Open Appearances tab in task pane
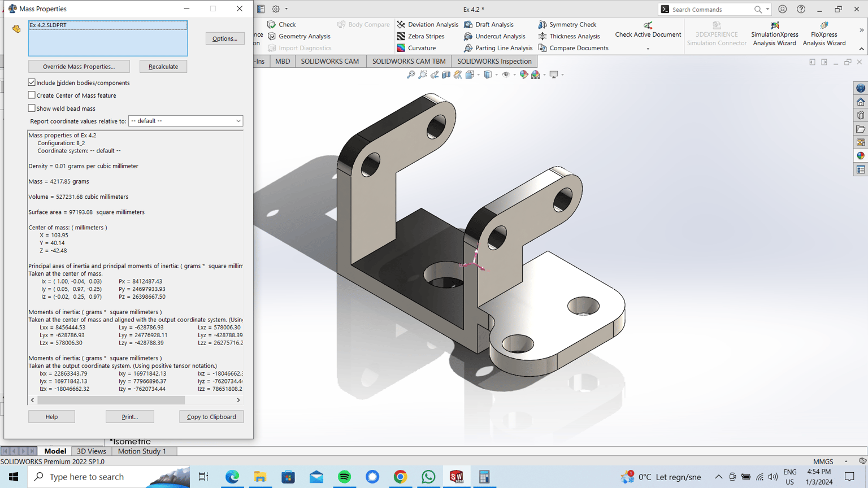This screenshot has height=488, width=868. click(861, 156)
